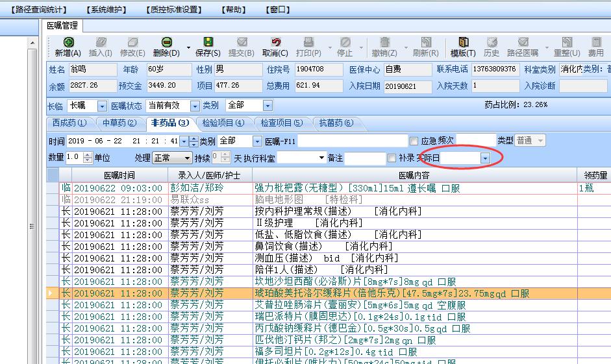
Task: Adjust the 数量 quantity stepper
Action: click(88, 158)
